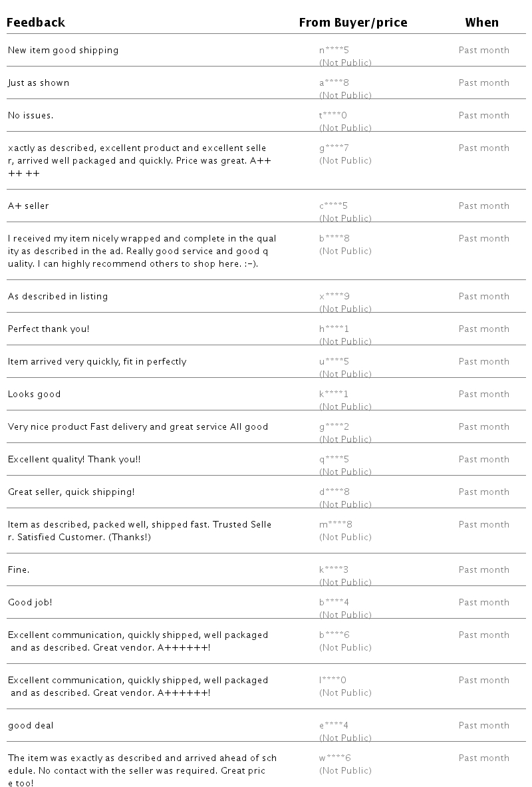Screen dimensions: 532x787
Task: Click buyer u****5 username
Action: [334, 361]
